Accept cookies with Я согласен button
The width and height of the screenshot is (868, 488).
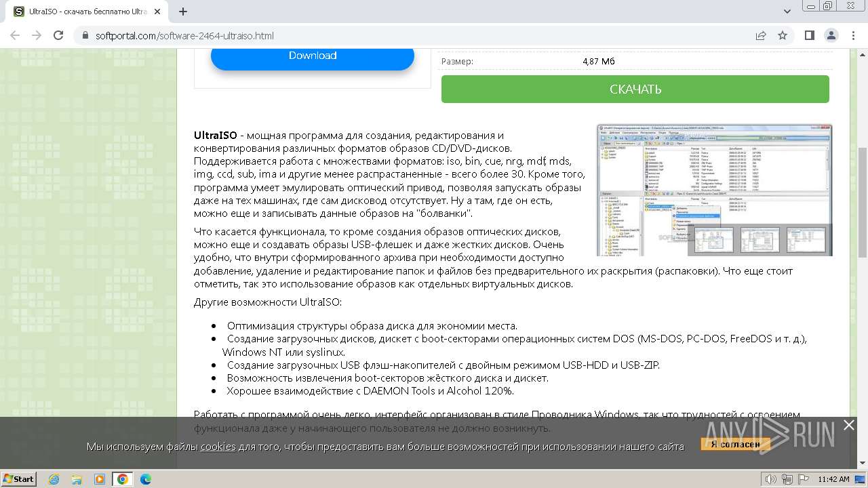[736, 445]
